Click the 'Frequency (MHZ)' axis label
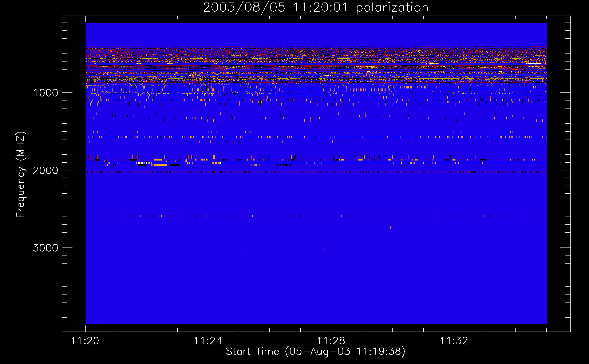Viewport: 589px width, 364px height. point(21,175)
